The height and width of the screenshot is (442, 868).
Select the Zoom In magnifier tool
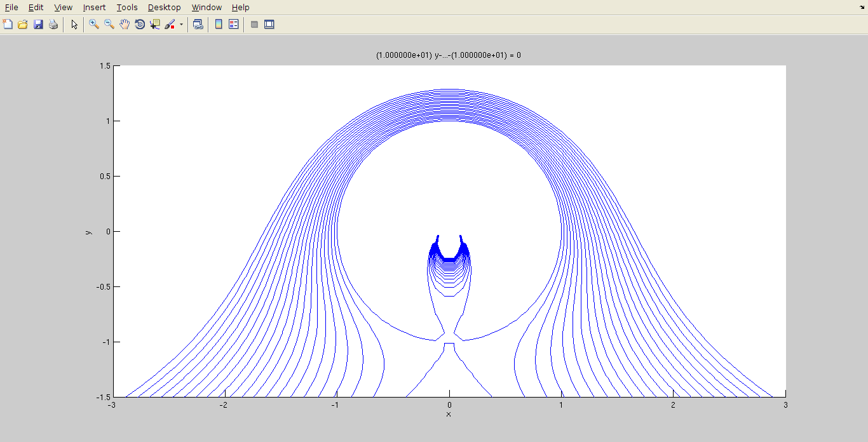(x=94, y=25)
